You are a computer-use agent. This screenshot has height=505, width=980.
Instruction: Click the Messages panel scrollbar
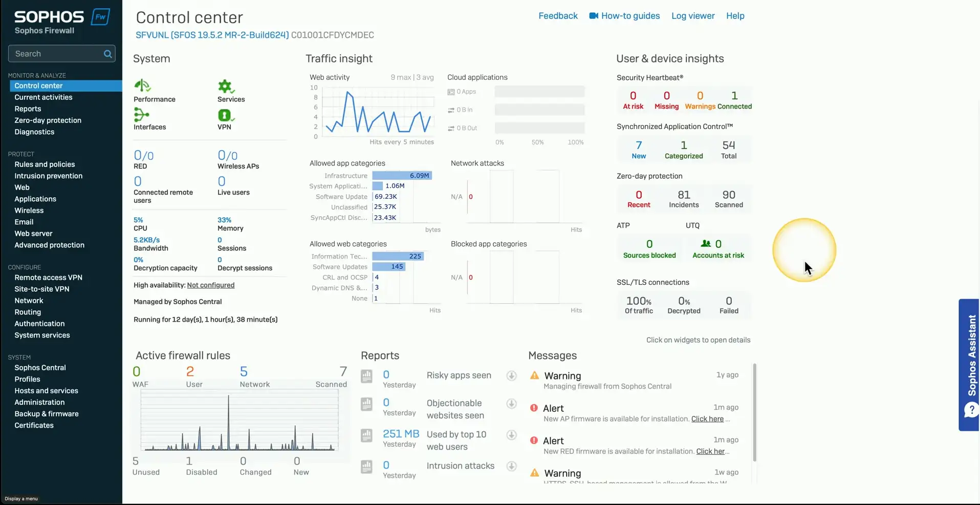[754, 412]
